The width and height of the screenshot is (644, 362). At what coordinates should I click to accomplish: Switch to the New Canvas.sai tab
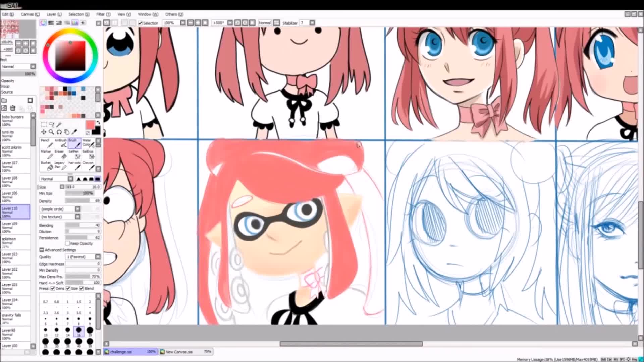tap(185, 352)
